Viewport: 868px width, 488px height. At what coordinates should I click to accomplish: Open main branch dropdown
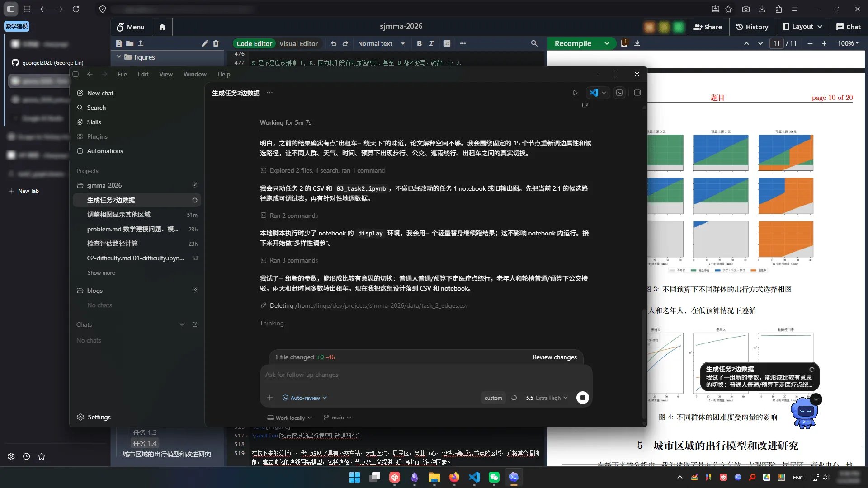click(337, 418)
